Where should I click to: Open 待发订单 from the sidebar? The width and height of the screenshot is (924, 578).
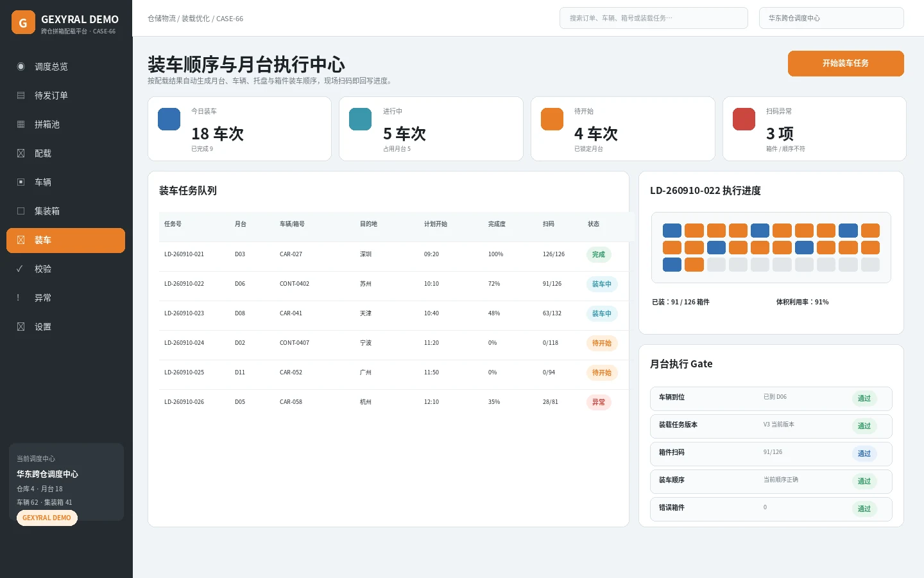click(65, 96)
